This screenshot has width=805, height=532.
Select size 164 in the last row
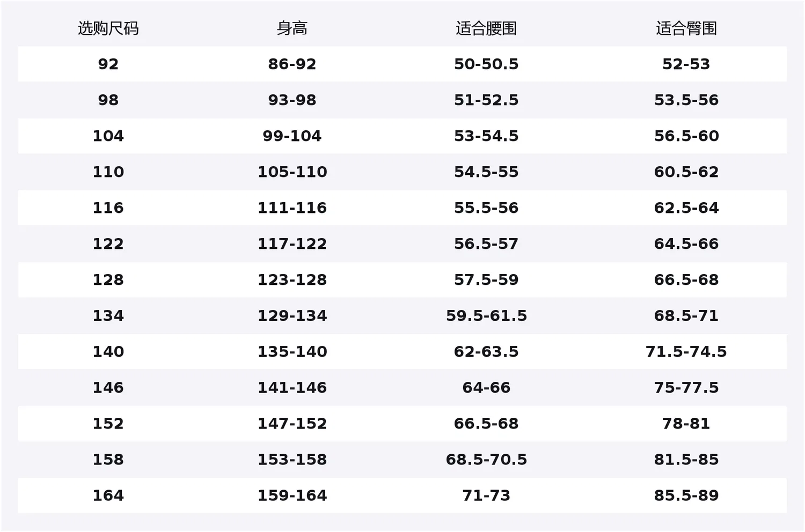108,496
